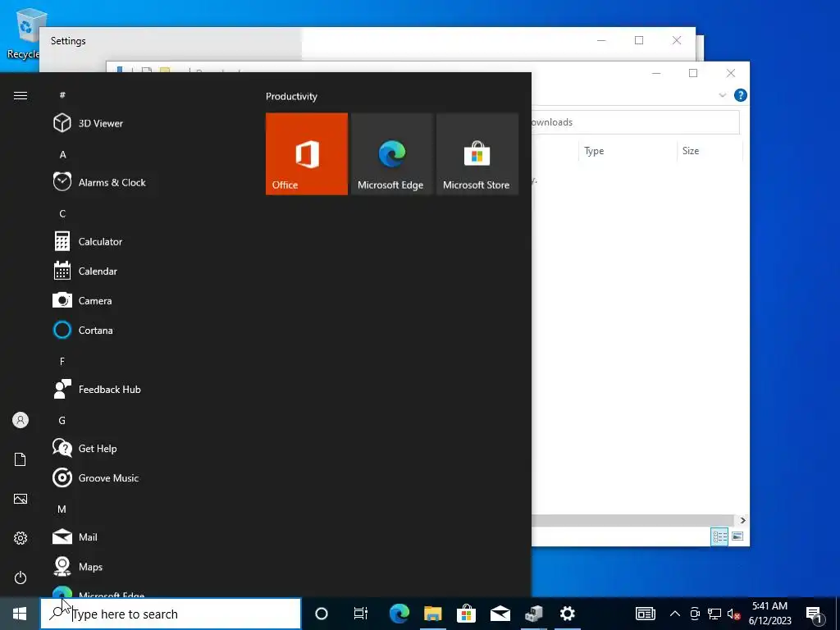Screen dimensions: 840x630
Task: Click the Type column header in File Explorer
Action: tap(628, 151)
